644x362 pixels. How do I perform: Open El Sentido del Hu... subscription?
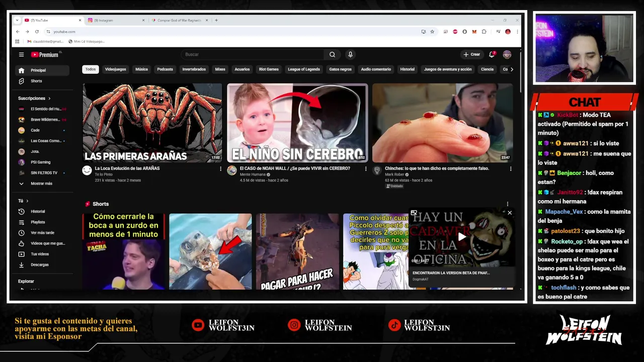tap(42, 109)
